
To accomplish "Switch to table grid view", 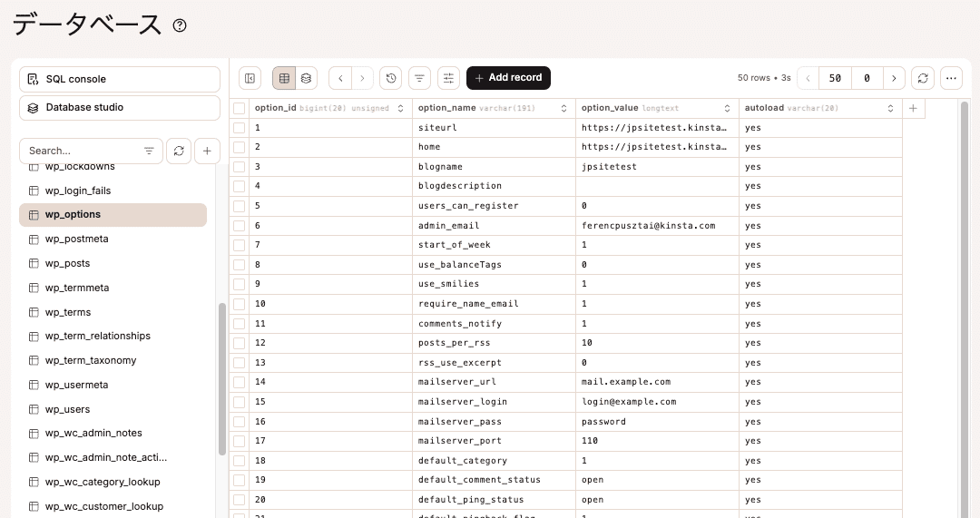I will [284, 78].
